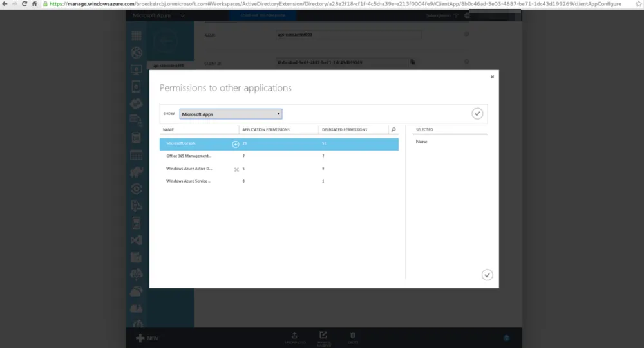This screenshot has width=644, height=348.
Task: Open the Storage table icon in sidebar
Action: coord(137,155)
